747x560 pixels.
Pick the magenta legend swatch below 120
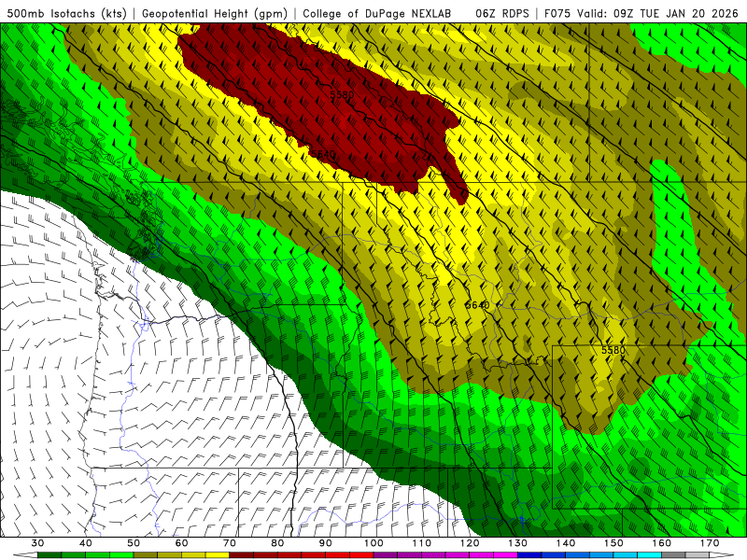point(458,555)
